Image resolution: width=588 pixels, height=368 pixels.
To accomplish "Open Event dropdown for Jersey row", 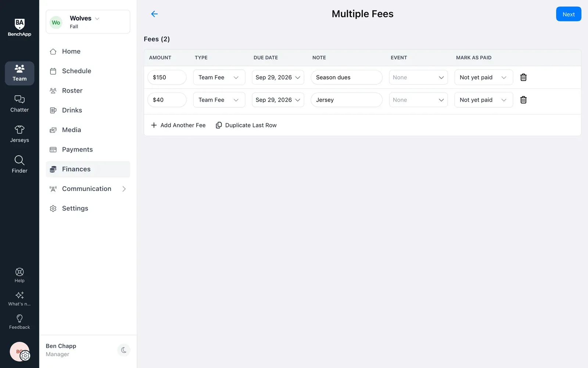I will (x=418, y=100).
